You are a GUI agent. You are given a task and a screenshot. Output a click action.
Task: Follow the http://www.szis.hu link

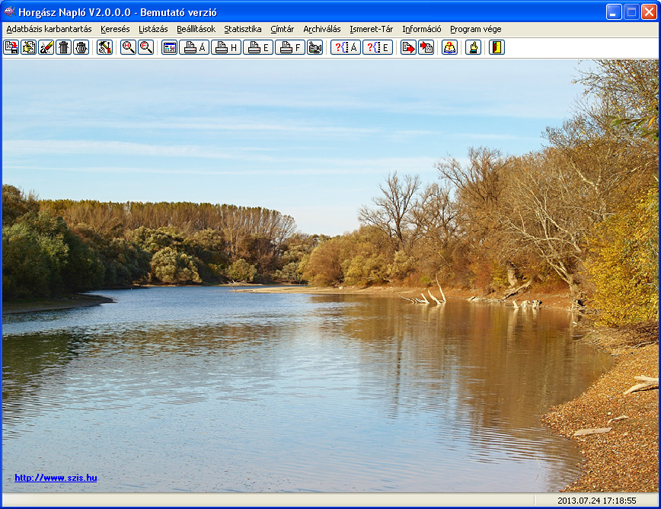56,478
